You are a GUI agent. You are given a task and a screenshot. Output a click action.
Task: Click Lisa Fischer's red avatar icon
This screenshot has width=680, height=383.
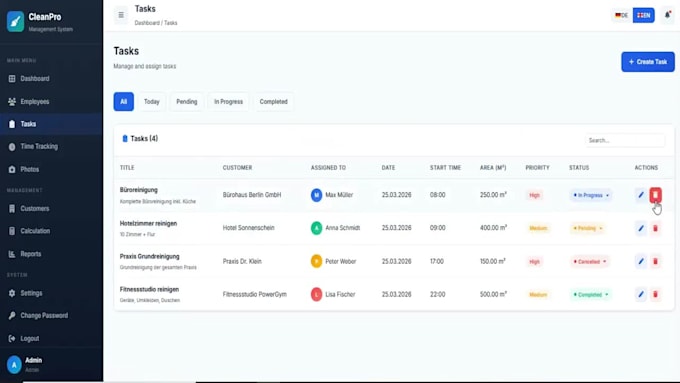[317, 295]
